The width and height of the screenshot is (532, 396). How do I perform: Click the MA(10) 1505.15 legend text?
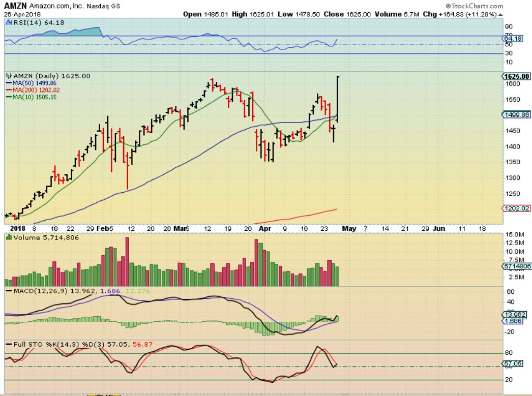pyautogui.click(x=34, y=97)
